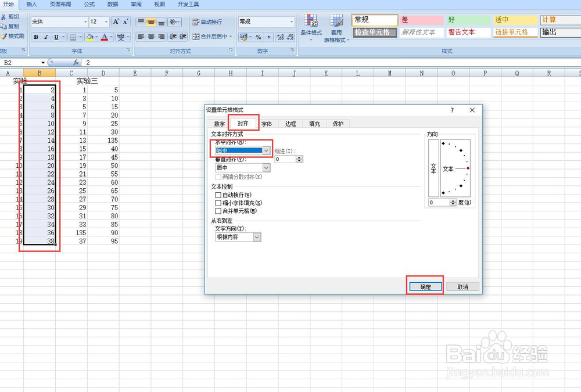Apply comma style
This screenshot has height=392, width=581.
pos(268,37)
